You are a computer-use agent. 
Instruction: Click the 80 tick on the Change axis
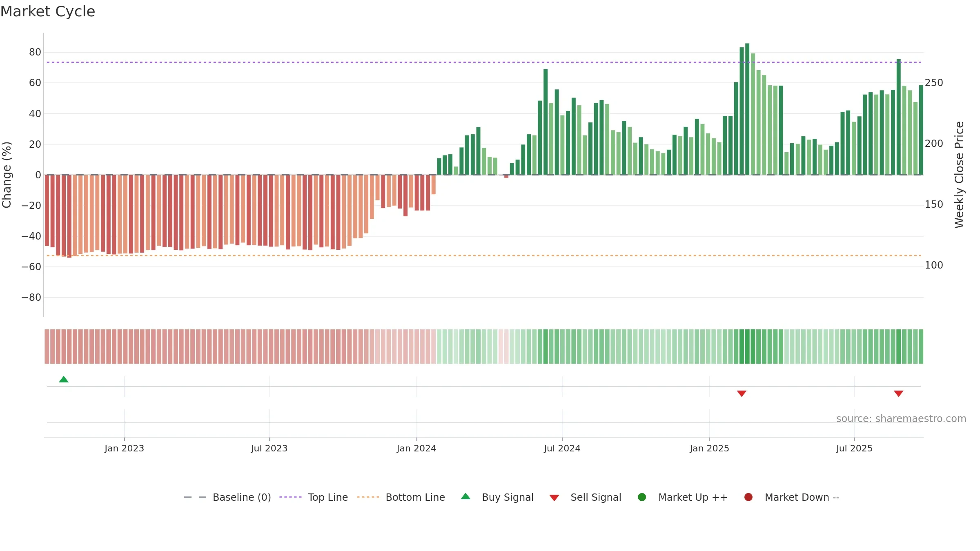[35, 52]
